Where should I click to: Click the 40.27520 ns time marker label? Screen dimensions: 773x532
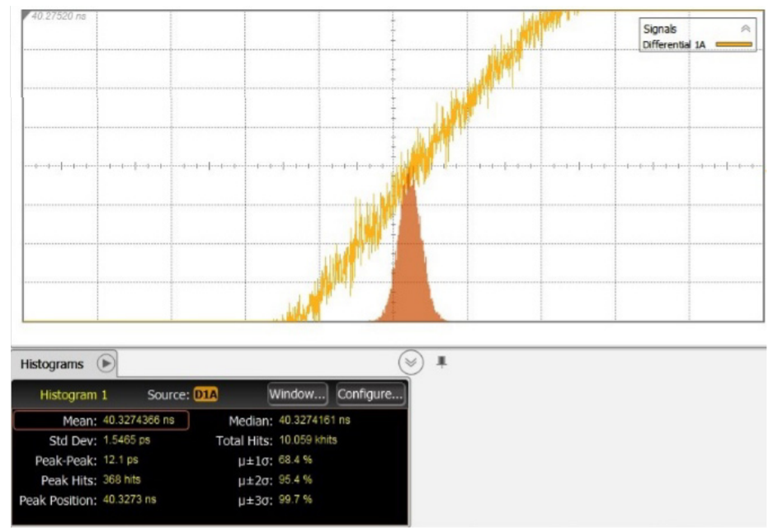tap(59, 16)
